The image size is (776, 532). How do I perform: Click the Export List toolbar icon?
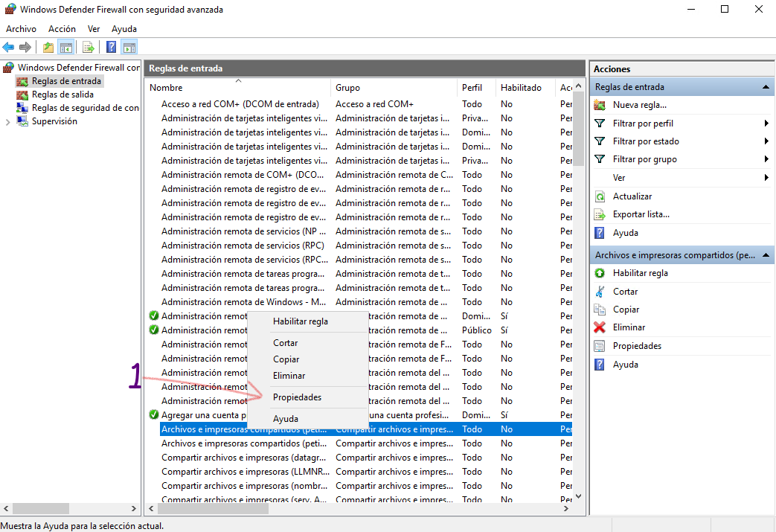pyautogui.click(x=89, y=48)
